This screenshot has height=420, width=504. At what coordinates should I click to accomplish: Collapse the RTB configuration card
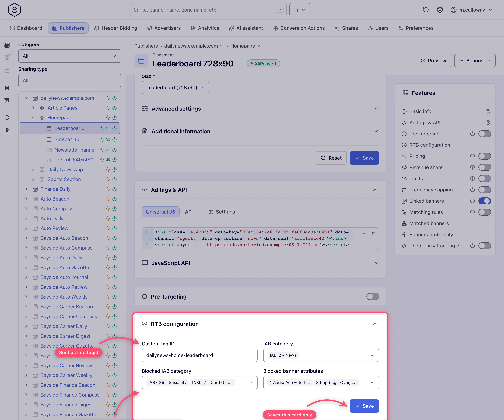pos(375,324)
